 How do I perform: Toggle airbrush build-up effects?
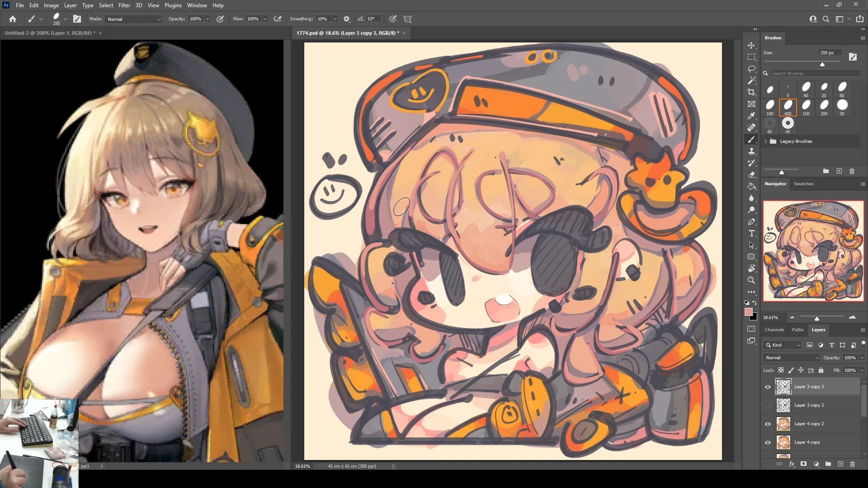(278, 19)
